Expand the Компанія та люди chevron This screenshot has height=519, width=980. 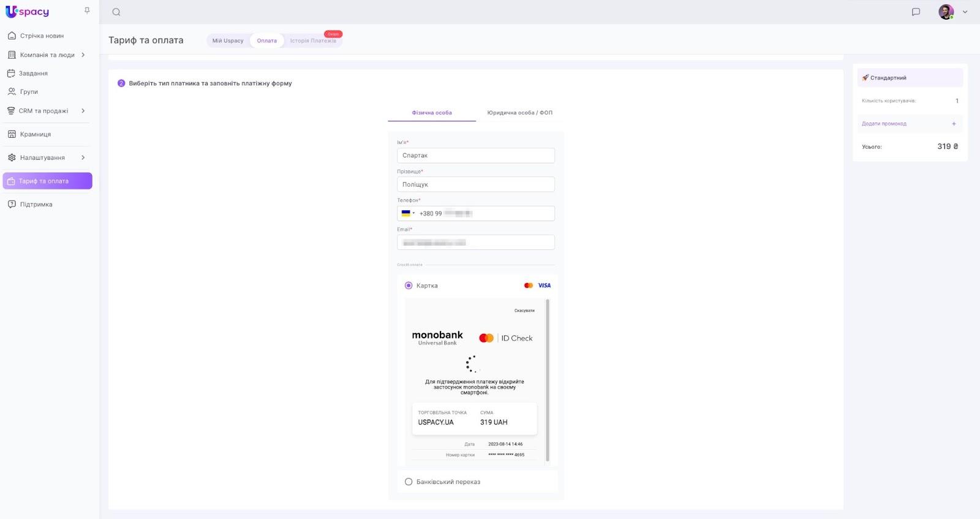[83, 55]
